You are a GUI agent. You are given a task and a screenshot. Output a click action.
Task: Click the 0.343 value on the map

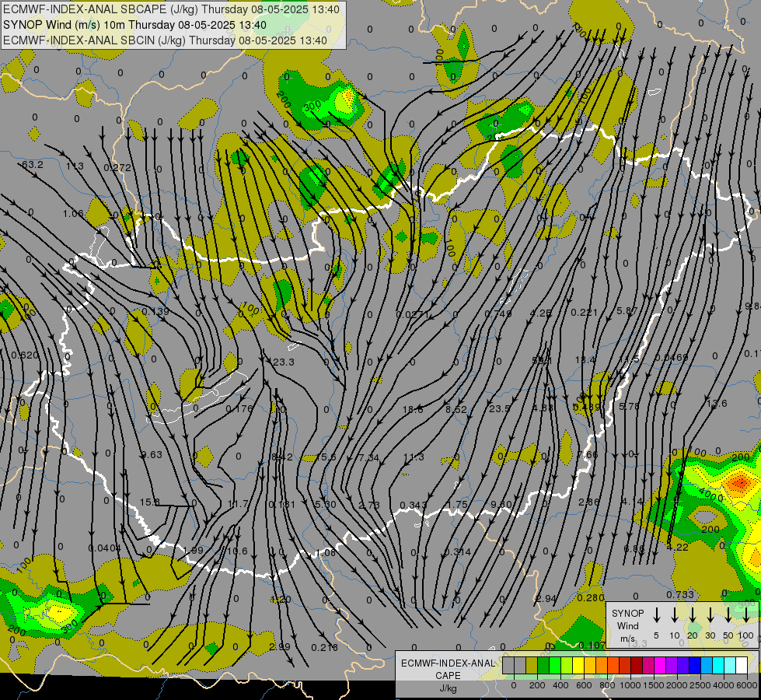(414, 506)
